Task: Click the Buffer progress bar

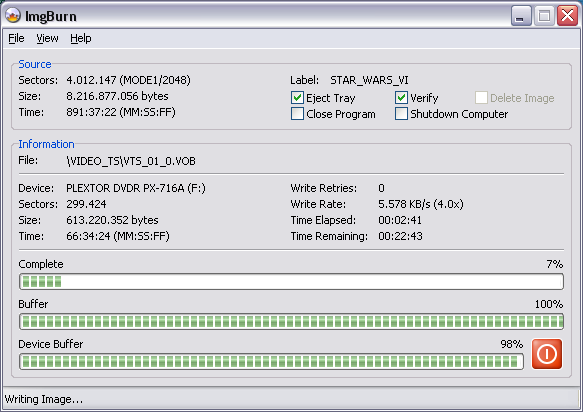Action: [x=292, y=322]
